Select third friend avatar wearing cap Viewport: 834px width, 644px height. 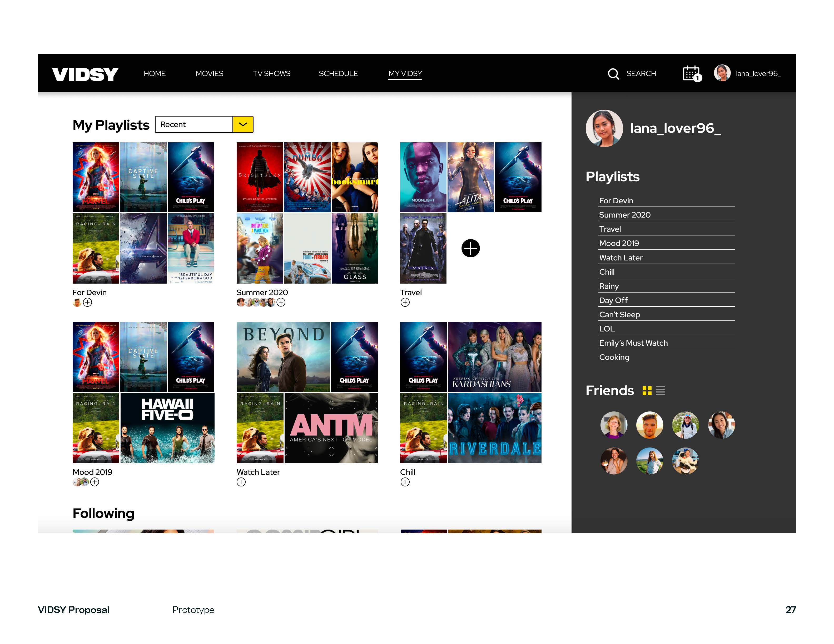point(686,425)
